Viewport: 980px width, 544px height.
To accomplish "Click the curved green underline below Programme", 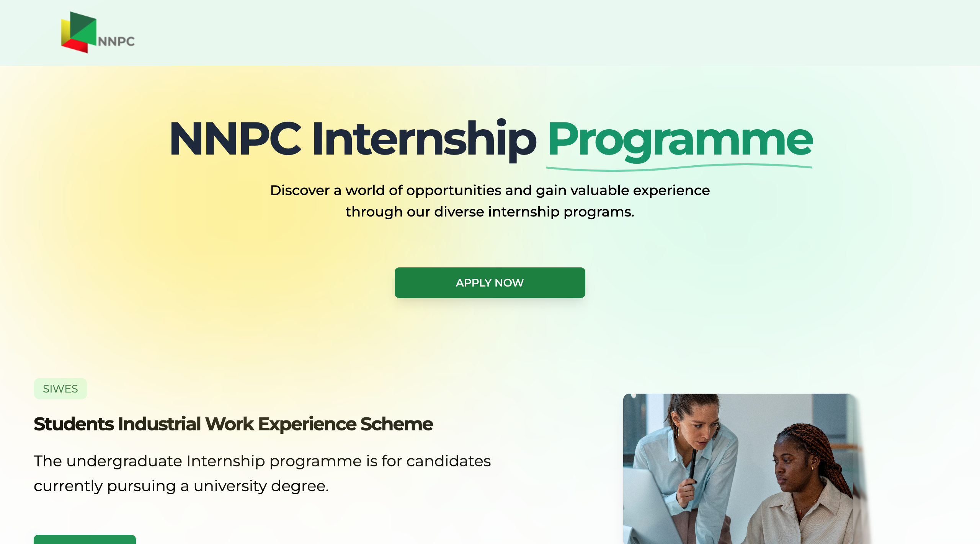I will click(679, 168).
